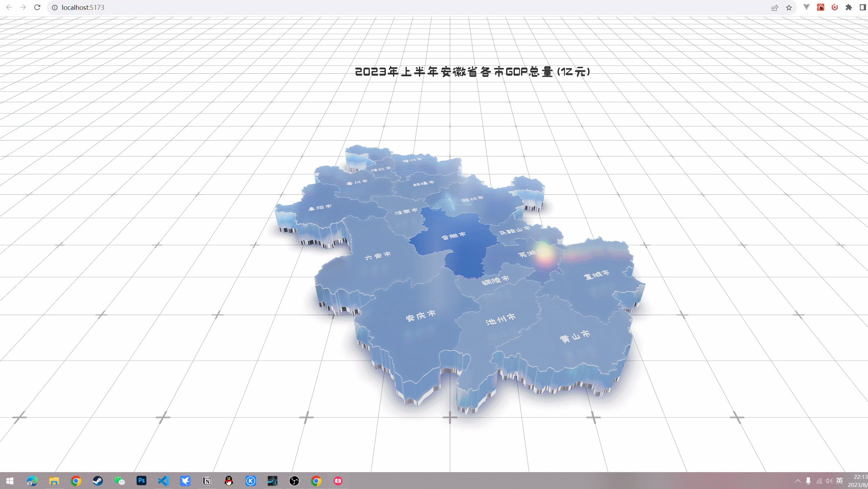Screen dimensions: 868x489
Task: Select the 六安市 region label
Action: click(x=378, y=256)
